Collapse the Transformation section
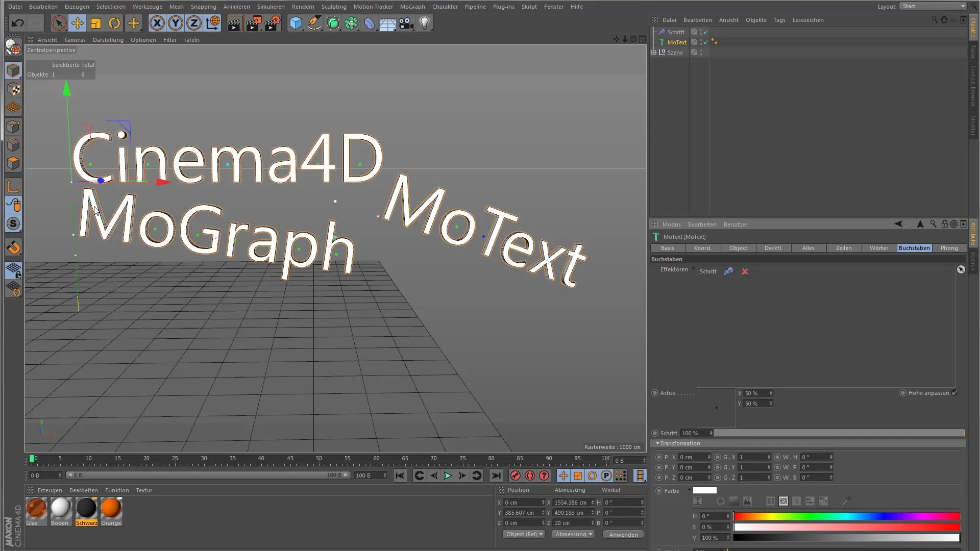980x551 pixels. point(658,443)
